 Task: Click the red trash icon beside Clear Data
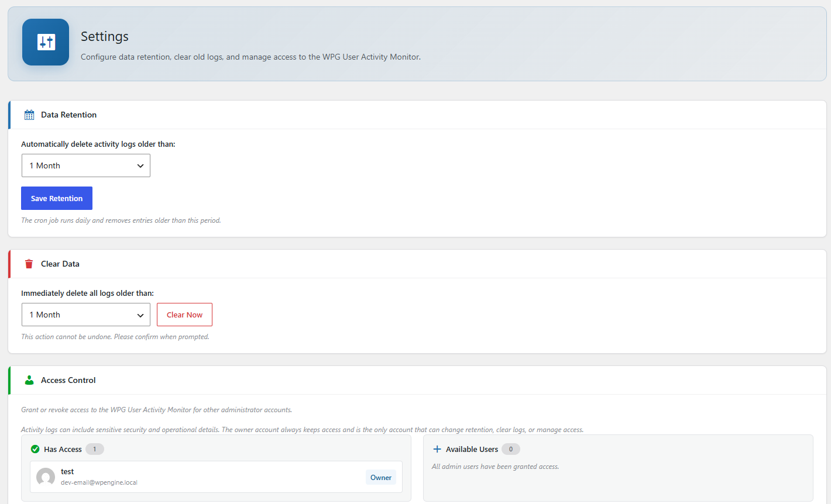29,264
